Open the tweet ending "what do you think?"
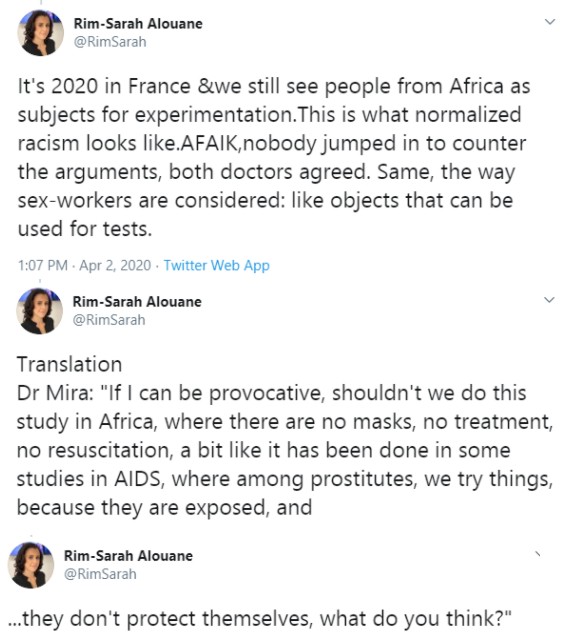Screen dimensions: 566x643 (x=260, y=618)
